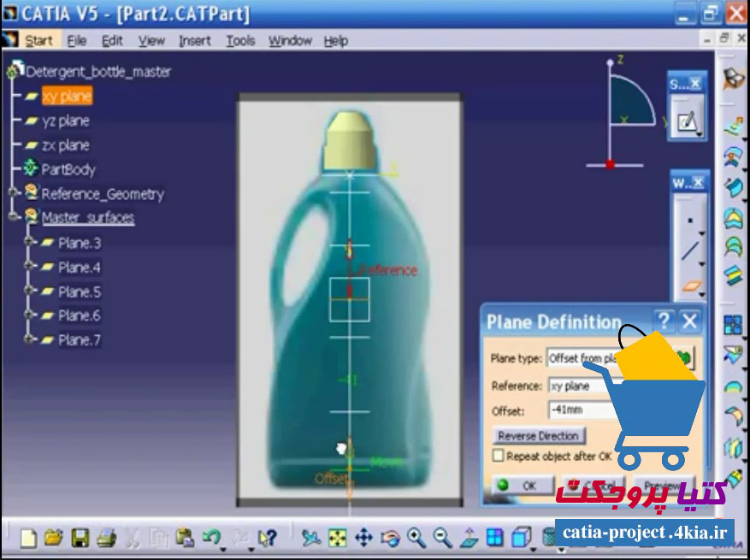Click the workbench icon atop the right toolbar
This screenshot has height=560, width=750.
click(x=733, y=79)
